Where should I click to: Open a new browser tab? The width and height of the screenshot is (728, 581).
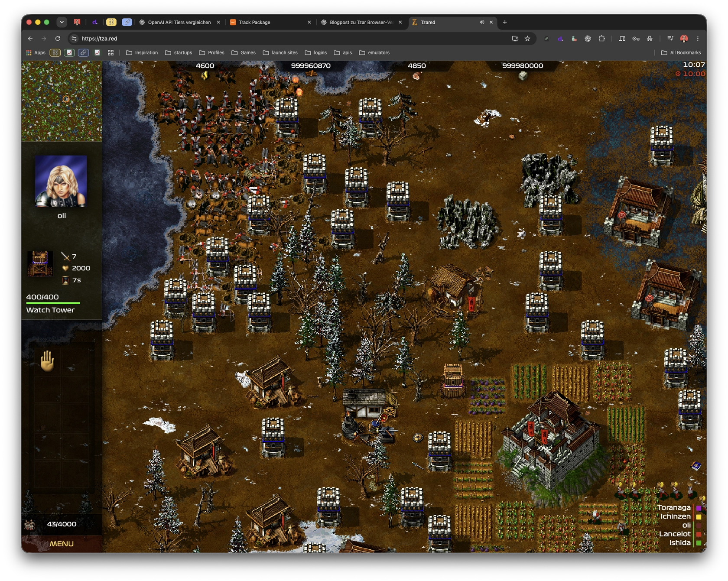tap(505, 22)
